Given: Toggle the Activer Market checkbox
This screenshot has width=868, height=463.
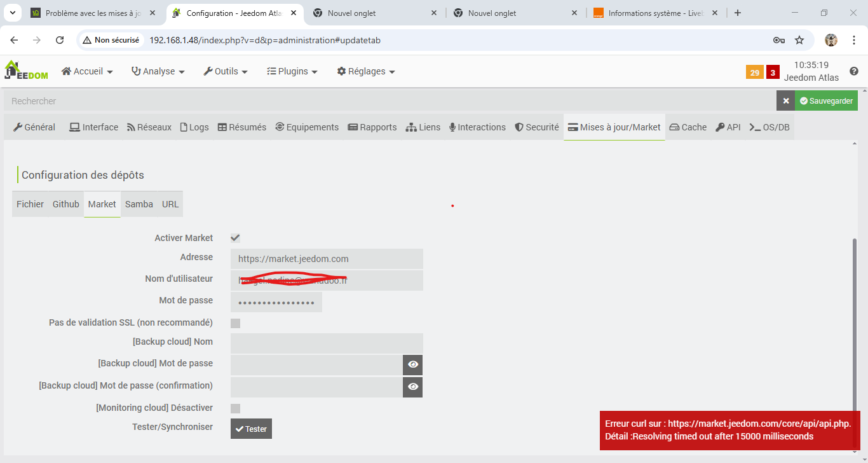Looking at the screenshot, I should point(235,238).
